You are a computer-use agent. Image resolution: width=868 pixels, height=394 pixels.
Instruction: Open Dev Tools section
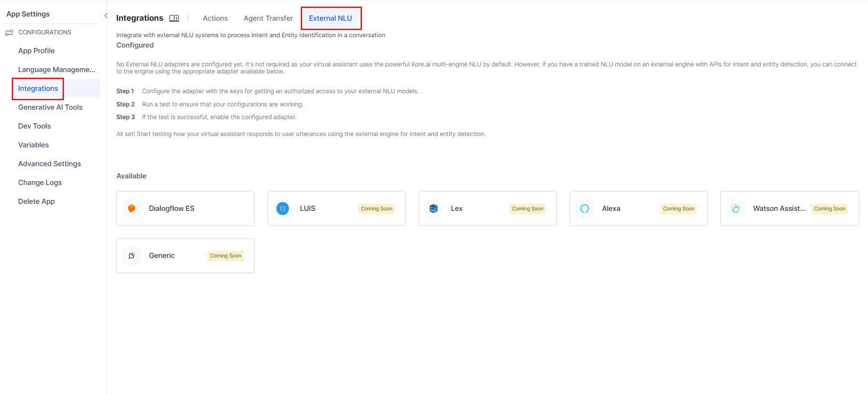(34, 126)
